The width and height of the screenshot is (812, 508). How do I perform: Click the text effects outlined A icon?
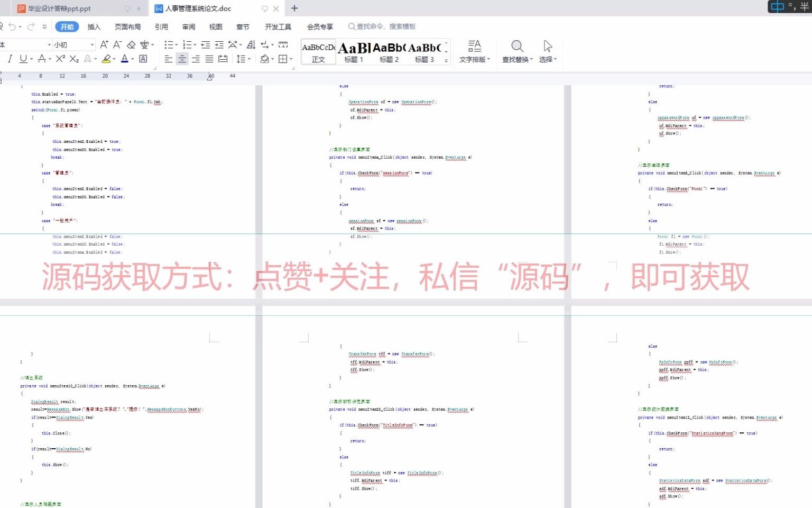[x=88, y=59]
